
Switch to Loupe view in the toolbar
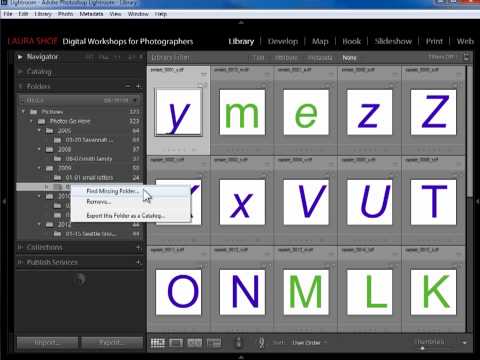pyautogui.click(x=176, y=343)
